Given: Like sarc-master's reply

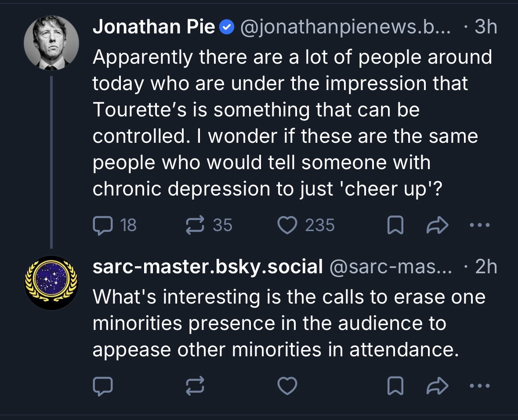Looking at the screenshot, I should pyautogui.click(x=288, y=386).
